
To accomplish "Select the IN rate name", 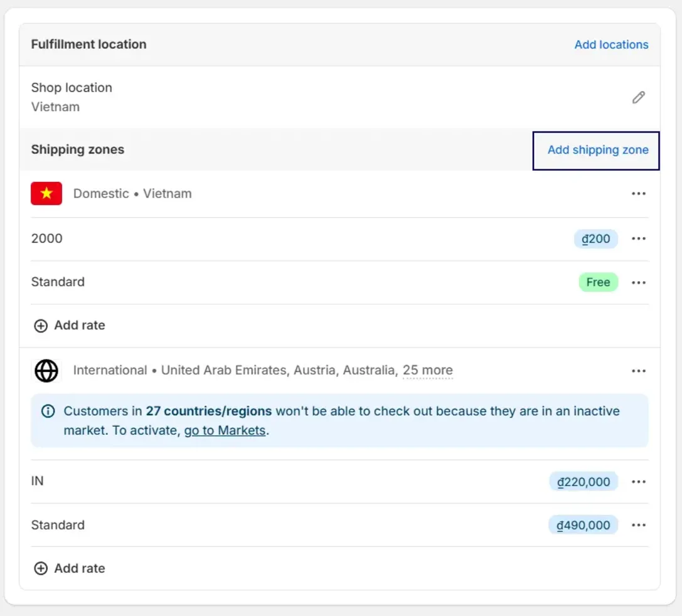I will click(38, 481).
